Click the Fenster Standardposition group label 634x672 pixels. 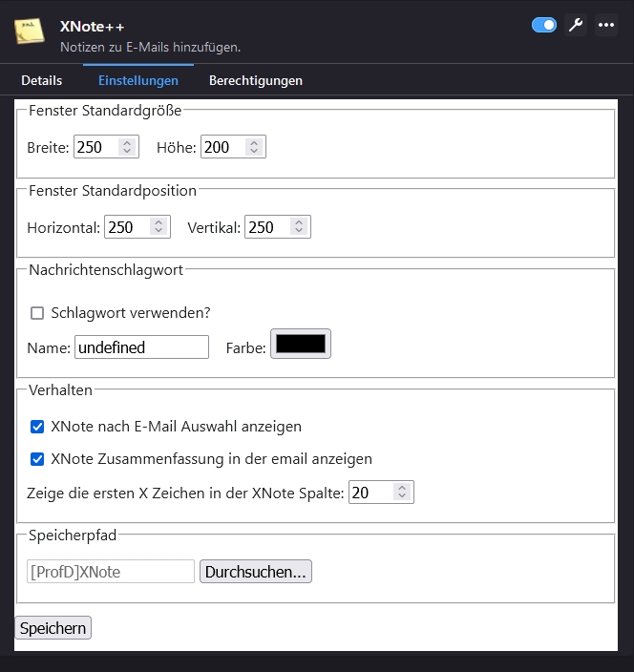pyautogui.click(x=113, y=191)
